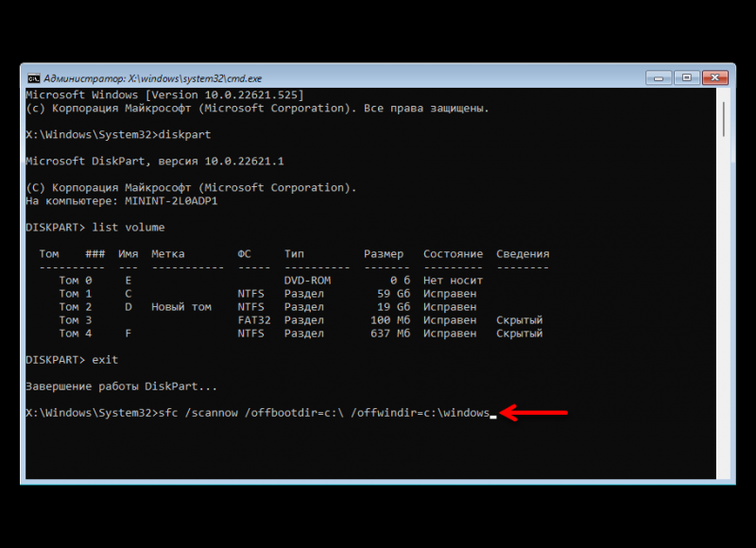Click the cmd.exe icon in title bar

coord(33,78)
